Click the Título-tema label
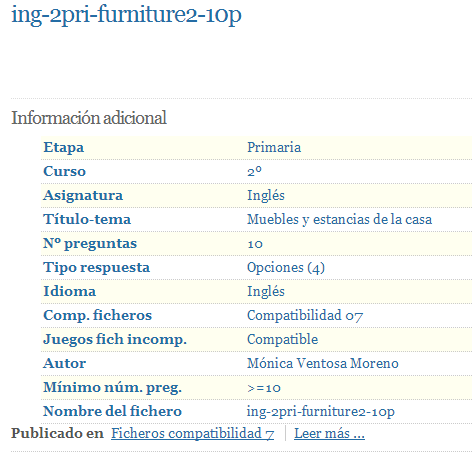 click(x=87, y=219)
